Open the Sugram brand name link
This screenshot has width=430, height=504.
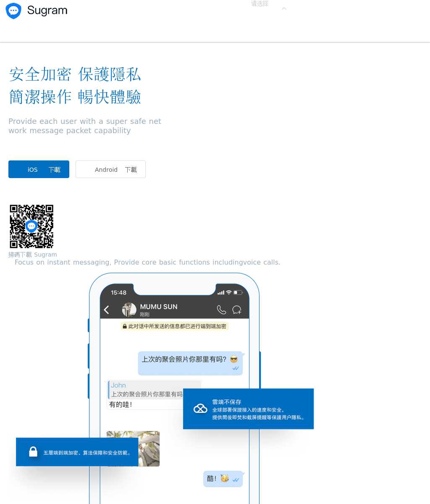47,10
